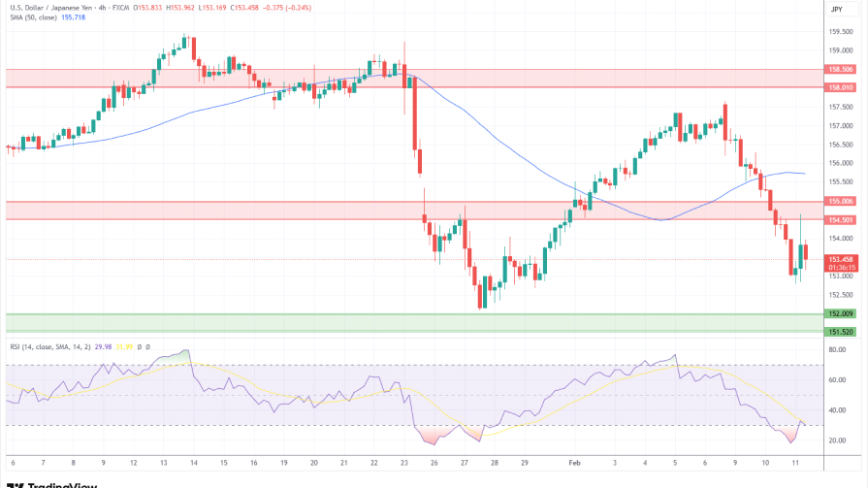Screen dimensions: 868x488
Task: Click the 158.506 resistance price label
Action: pos(841,69)
